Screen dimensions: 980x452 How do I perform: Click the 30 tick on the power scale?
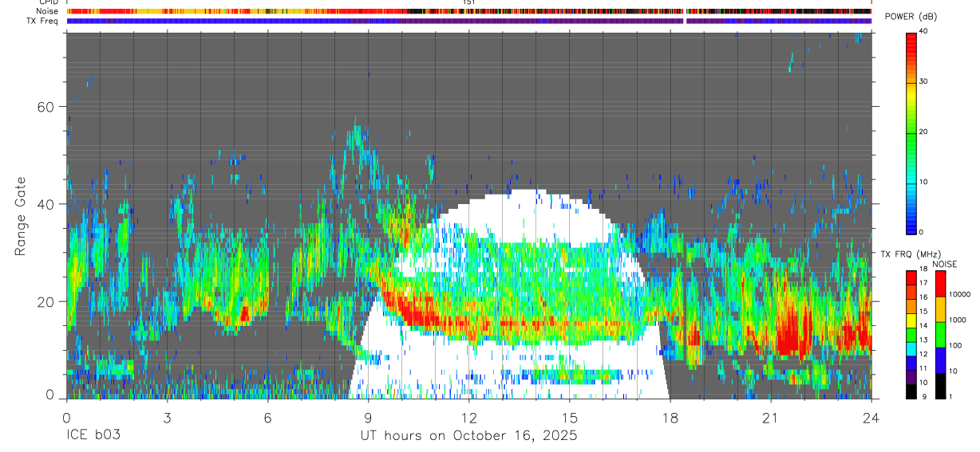(x=925, y=81)
